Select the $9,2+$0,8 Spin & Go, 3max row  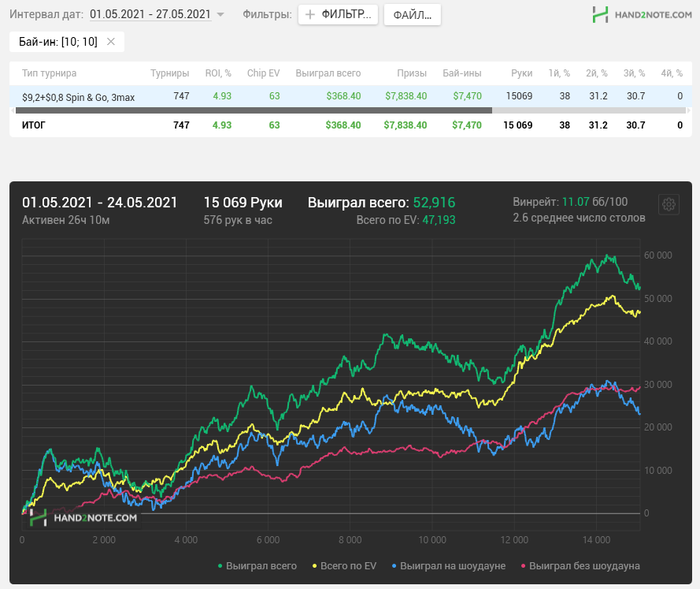pyautogui.click(x=350, y=96)
